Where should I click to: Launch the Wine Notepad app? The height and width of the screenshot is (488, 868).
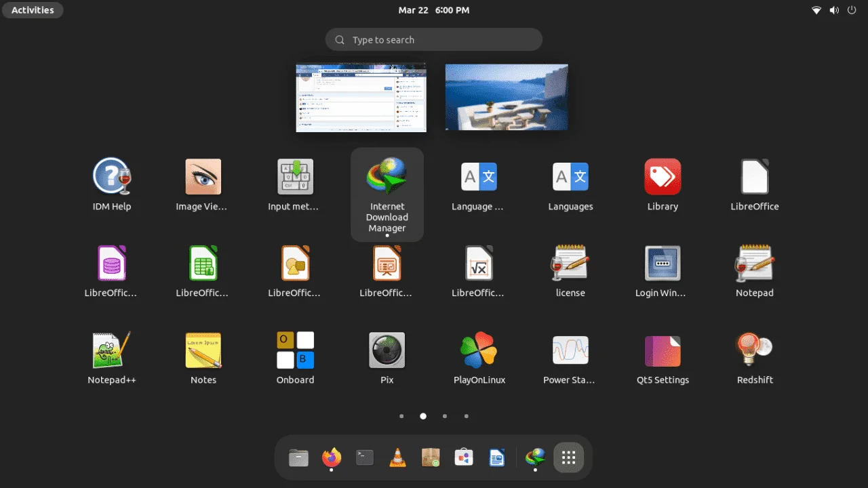tap(755, 272)
